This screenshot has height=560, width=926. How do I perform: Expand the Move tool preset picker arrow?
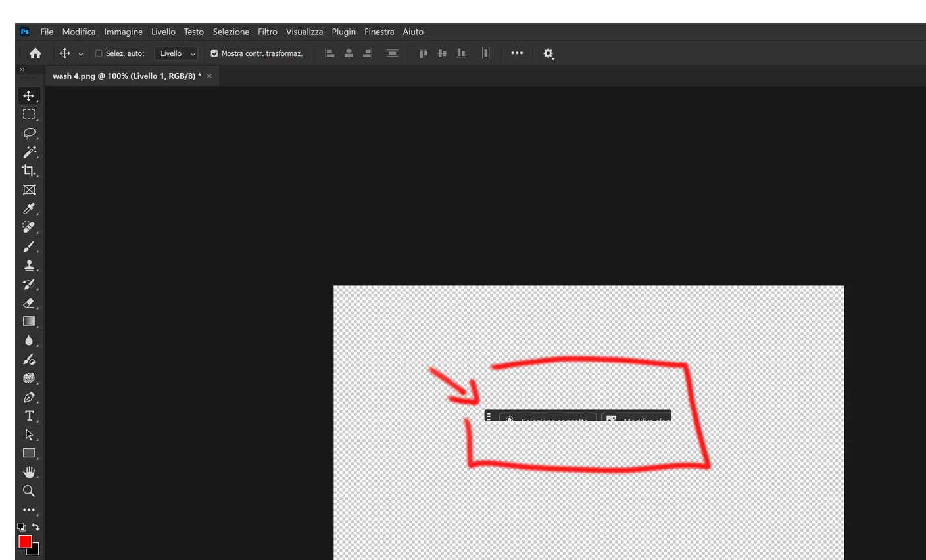click(81, 54)
